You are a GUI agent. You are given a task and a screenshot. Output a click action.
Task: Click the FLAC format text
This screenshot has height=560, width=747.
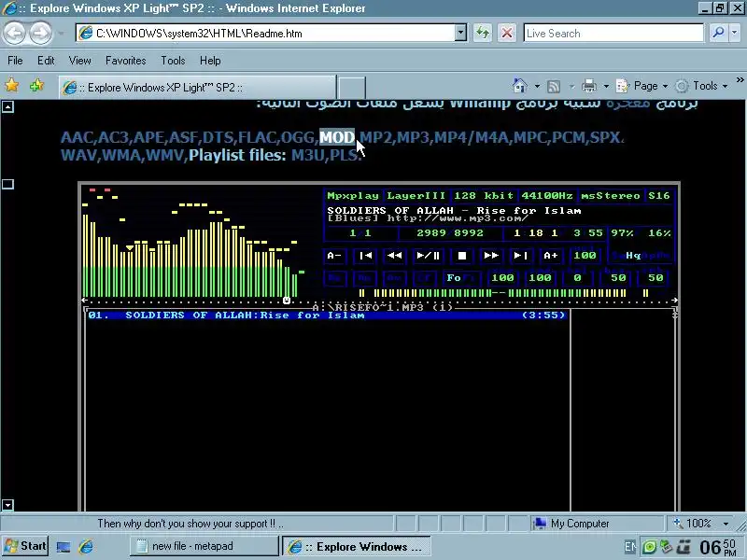[258, 137]
